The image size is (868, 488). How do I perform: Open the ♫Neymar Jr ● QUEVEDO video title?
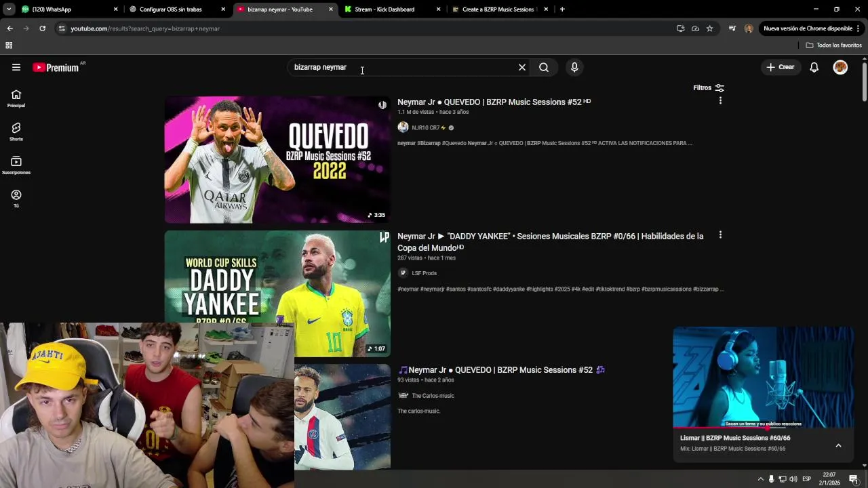point(500,370)
